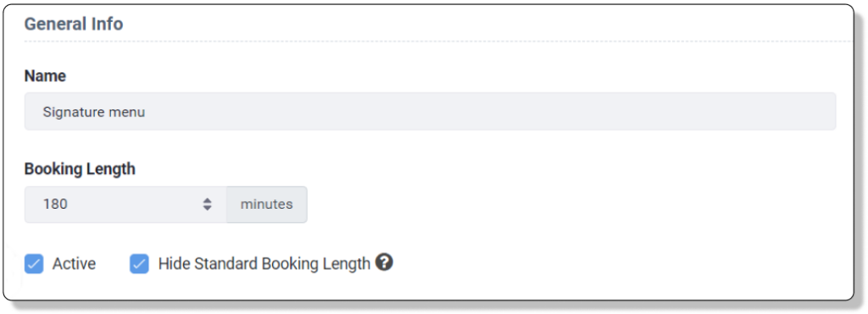Click the 'Hide Standard Booking Length' label text

click(264, 264)
